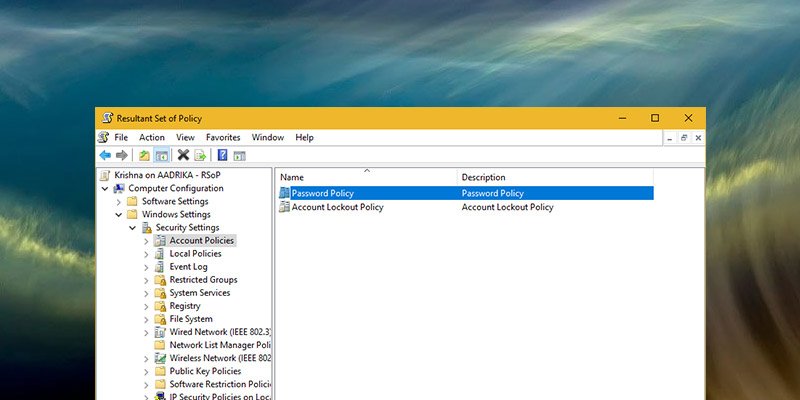800x400 pixels.
Task: Click the blue Help toolbar icon
Action: click(x=222, y=155)
